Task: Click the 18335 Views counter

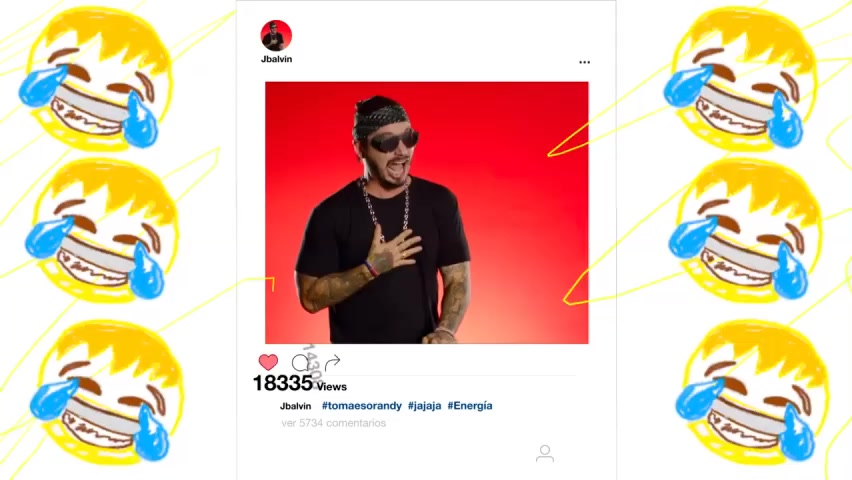Action: [299, 384]
